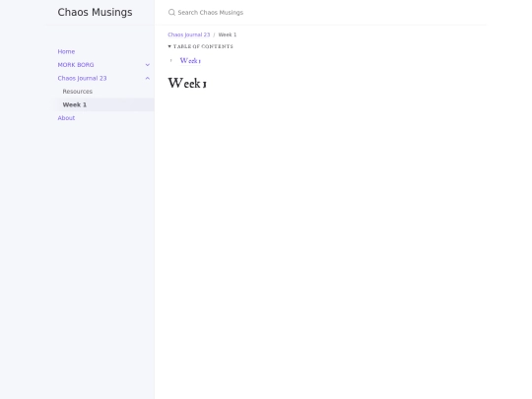This screenshot has width=532, height=399.
Task: Go to Home in sidebar
Action: coord(66,51)
